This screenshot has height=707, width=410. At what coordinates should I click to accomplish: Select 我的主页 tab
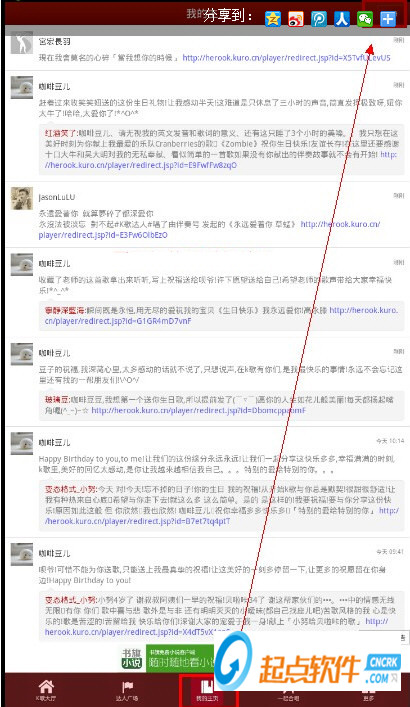[x=207, y=690]
